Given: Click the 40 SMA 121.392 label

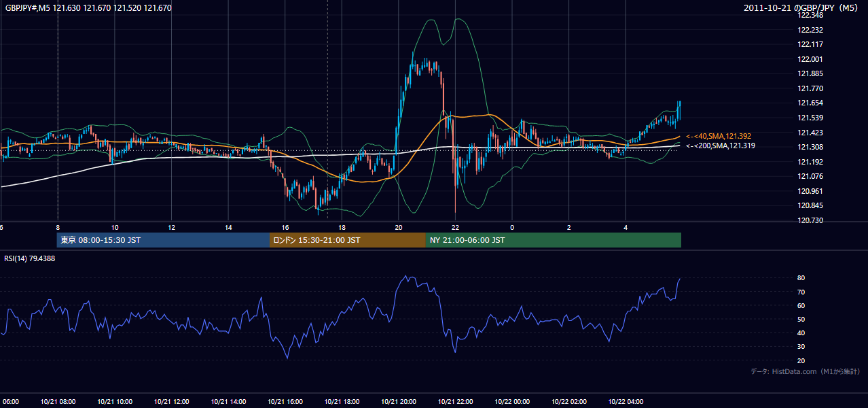Looking at the screenshot, I should [718, 136].
